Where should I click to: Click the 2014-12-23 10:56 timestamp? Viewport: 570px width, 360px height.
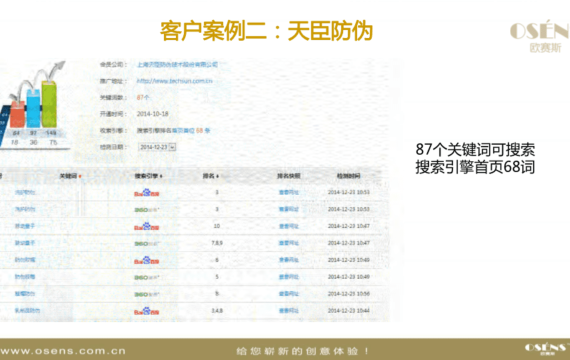coord(349,293)
